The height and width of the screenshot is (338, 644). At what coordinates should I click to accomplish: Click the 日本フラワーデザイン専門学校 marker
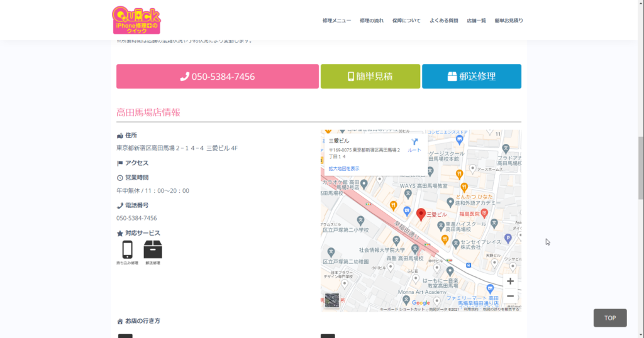coord(344,283)
